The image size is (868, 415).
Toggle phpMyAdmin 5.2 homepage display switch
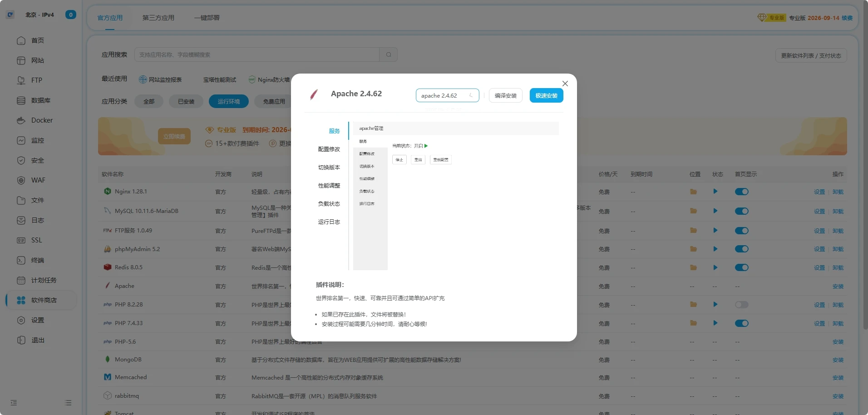(741, 249)
